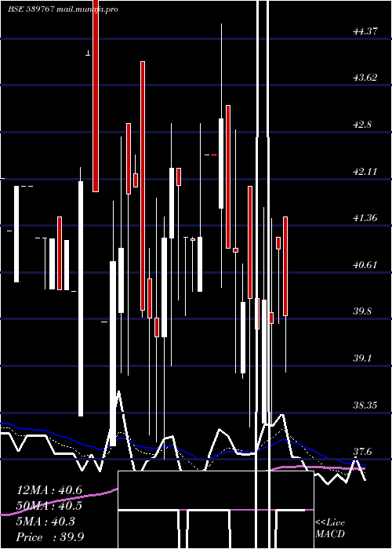Select the 39.8 price level label
This screenshot has width=392, height=549.
click(362, 311)
